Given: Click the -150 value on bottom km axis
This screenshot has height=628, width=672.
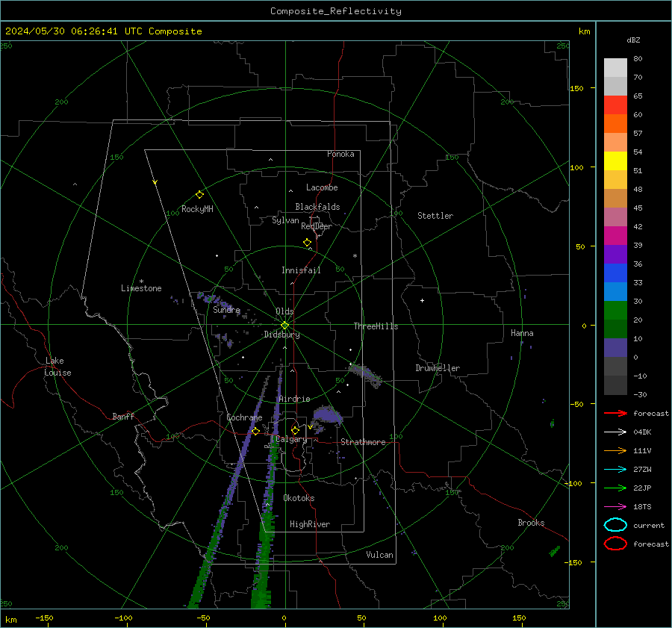Looking at the screenshot, I should pos(44,618).
